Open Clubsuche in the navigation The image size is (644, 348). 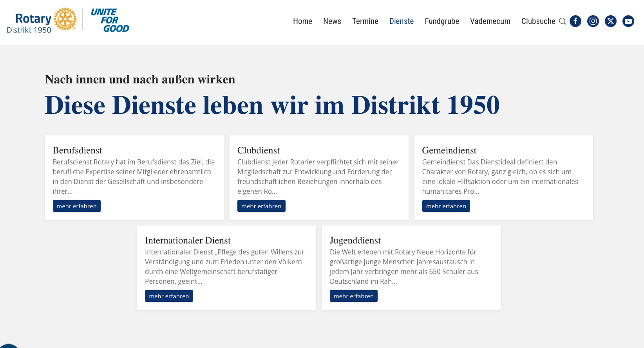(538, 21)
